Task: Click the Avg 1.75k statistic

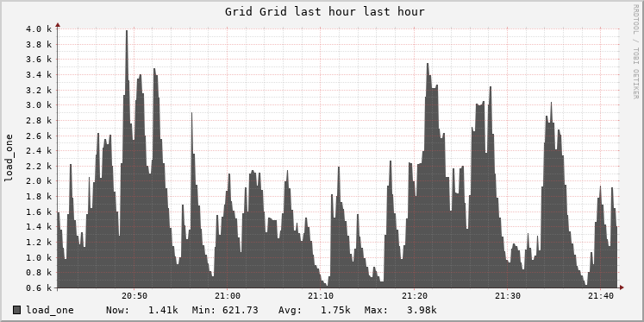Action: (314, 310)
